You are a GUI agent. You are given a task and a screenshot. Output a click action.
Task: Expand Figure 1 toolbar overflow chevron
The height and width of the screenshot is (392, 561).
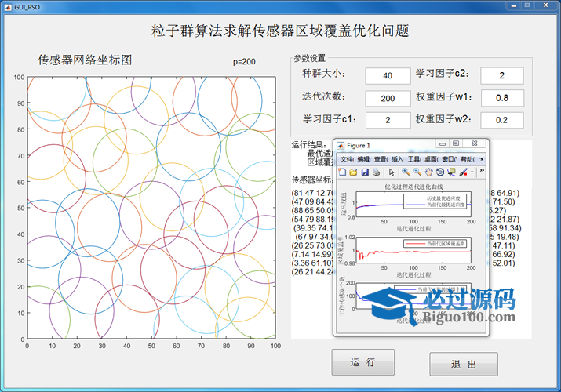click(x=482, y=171)
